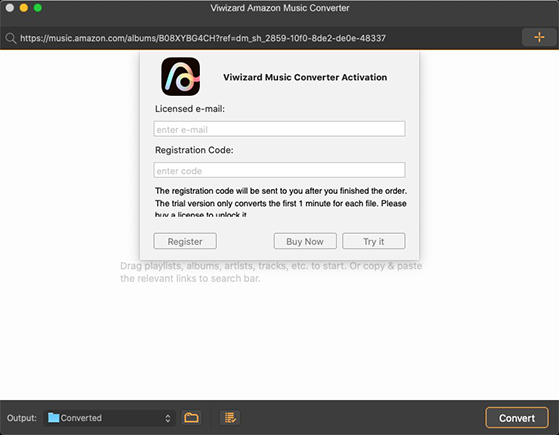Click the orange plus add-link button
The height and width of the screenshot is (435, 559).
pos(539,37)
